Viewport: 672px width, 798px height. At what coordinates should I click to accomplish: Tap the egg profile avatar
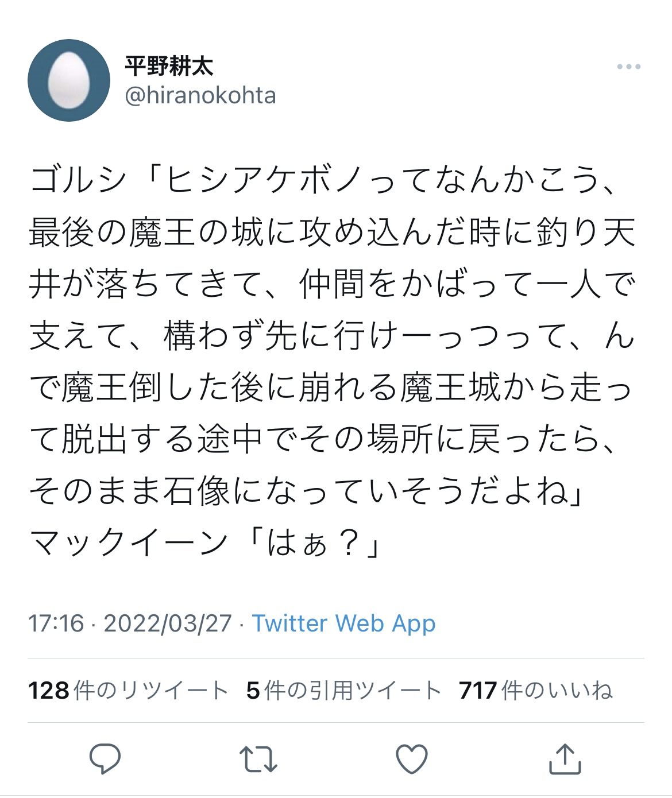(69, 80)
